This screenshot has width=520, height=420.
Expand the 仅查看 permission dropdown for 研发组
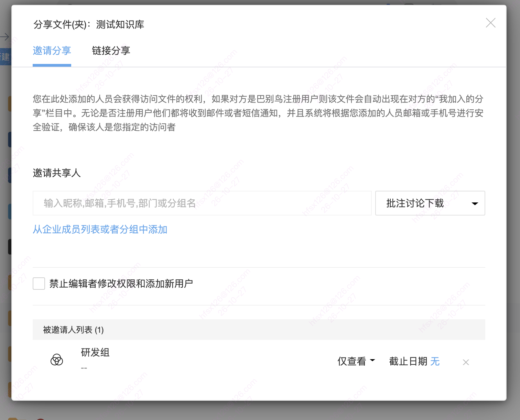point(356,361)
